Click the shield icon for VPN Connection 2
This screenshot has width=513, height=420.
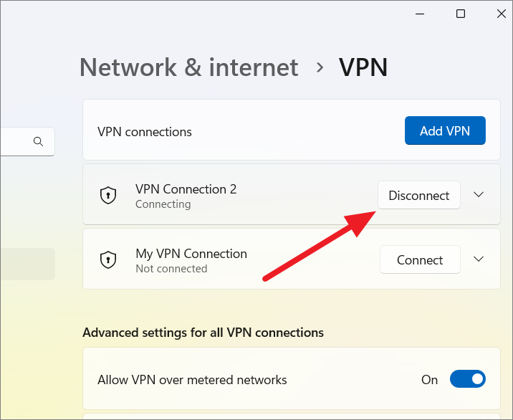coord(108,196)
